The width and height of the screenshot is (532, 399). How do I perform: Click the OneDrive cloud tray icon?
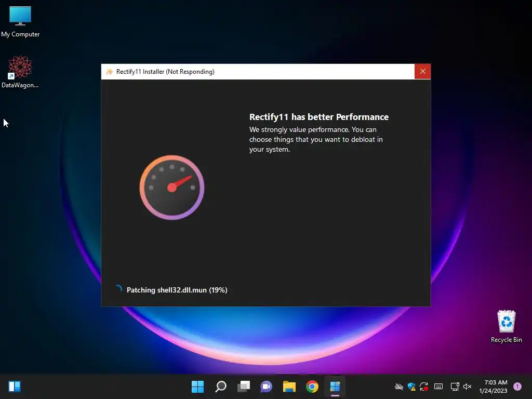click(399, 387)
